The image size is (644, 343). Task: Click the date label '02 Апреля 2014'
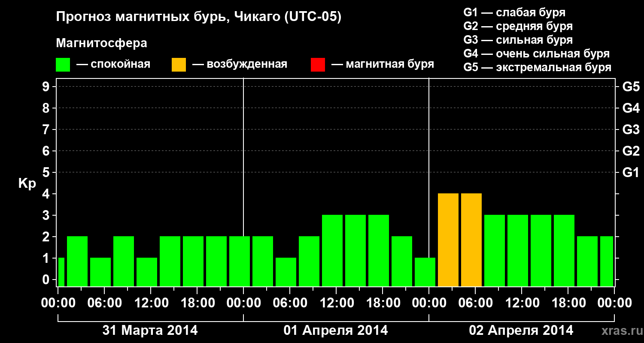click(521, 330)
